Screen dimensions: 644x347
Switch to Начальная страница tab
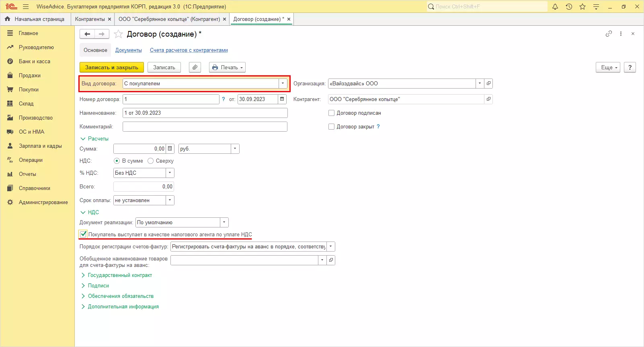pos(35,19)
